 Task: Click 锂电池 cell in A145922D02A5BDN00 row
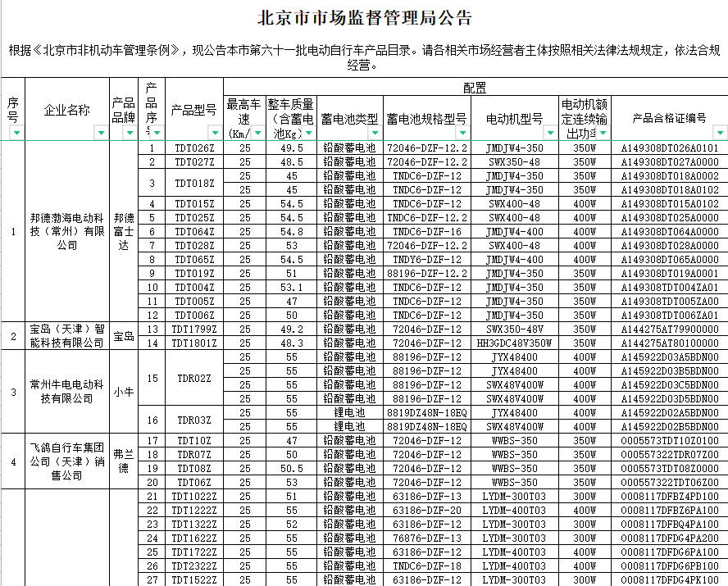point(349,412)
